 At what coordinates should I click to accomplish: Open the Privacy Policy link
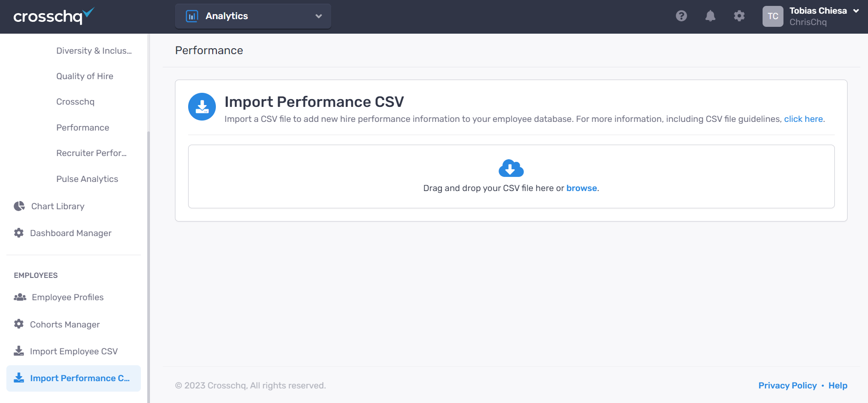click(788, 386)
